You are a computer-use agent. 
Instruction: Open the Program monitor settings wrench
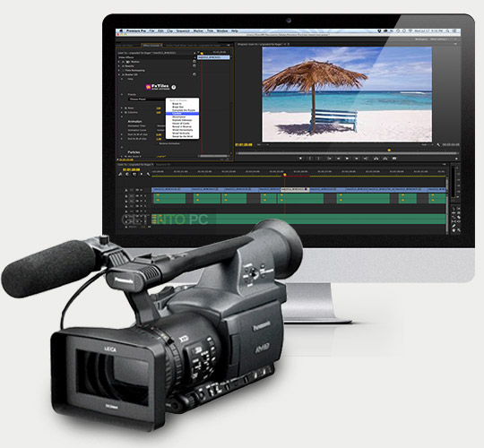click(x=438, y=144)
